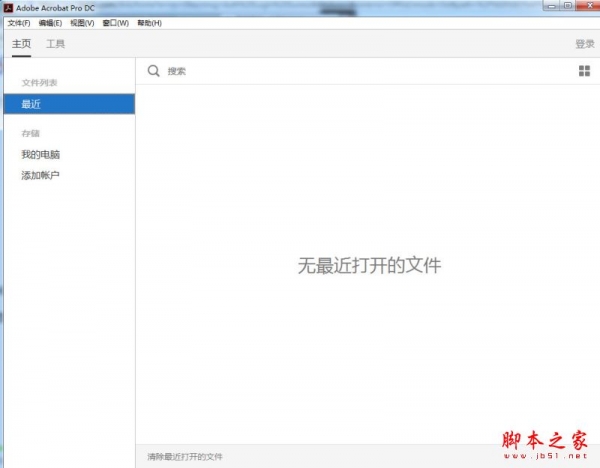The height and width of the screenshot is (468, 600).
Task: Open the 视图(V) menu
Action: (82, 23)
